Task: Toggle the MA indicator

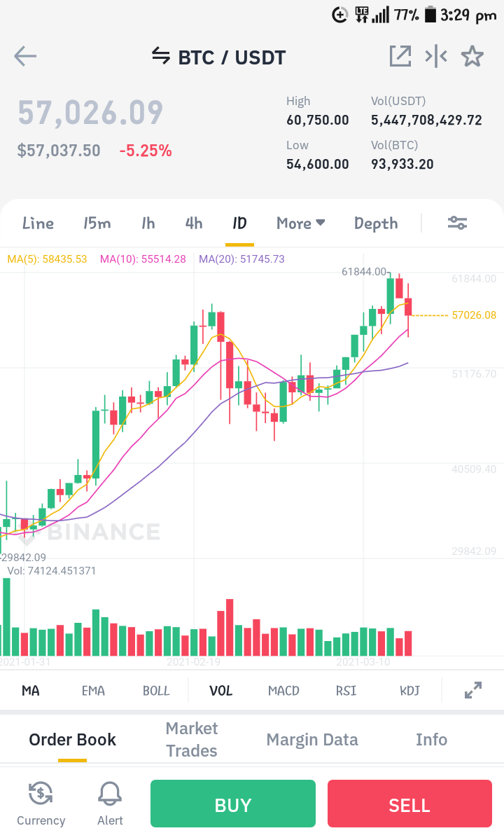Action: (31, 691)
